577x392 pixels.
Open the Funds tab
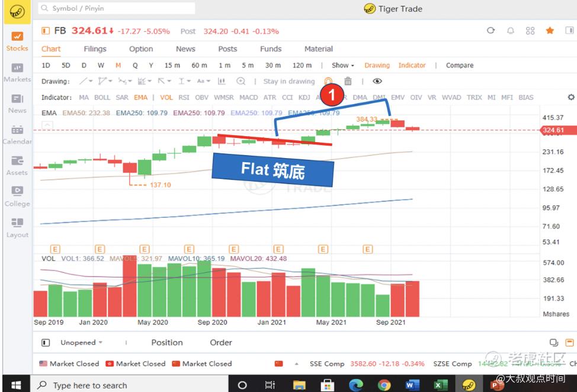271,49
